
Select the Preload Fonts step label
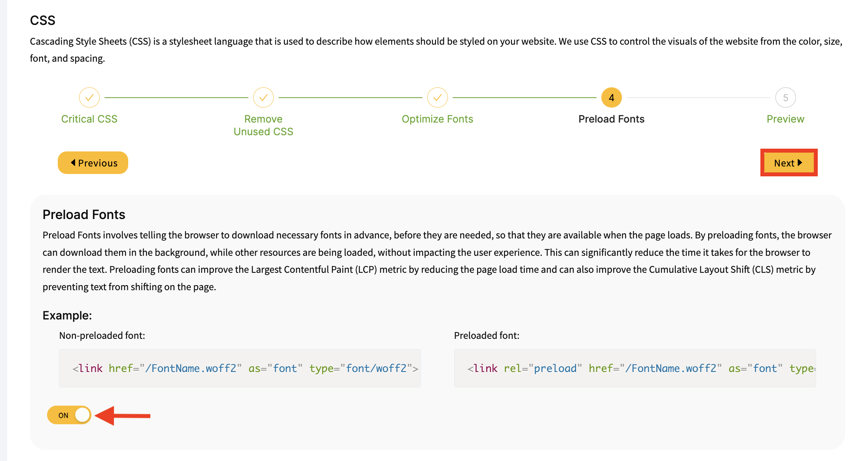pyautogui.click(x=612, y=119)
